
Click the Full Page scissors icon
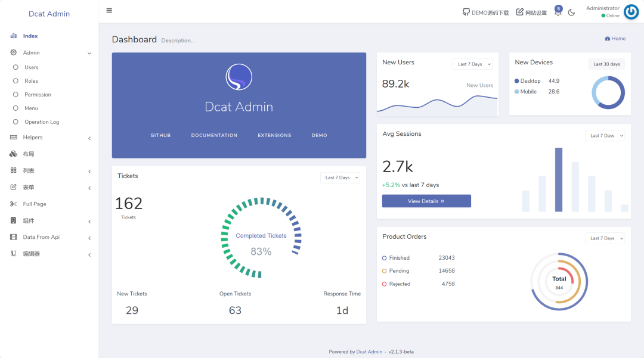point(14,204)
